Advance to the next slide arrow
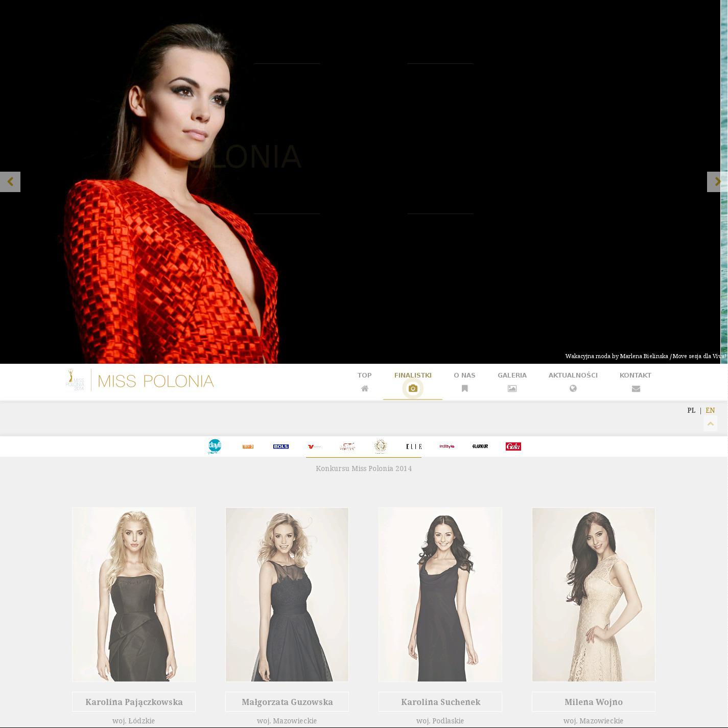 (717, 182)
